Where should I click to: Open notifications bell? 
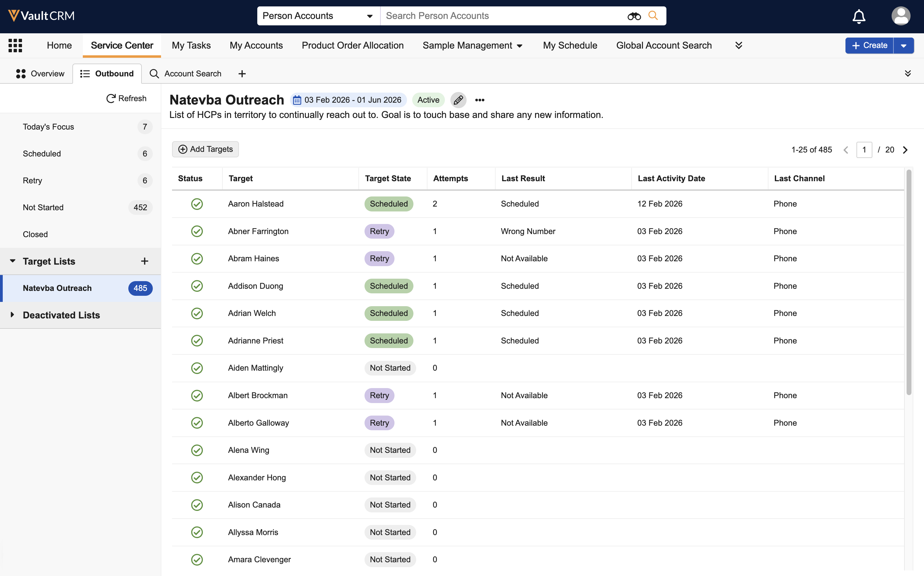pos(859,17)
